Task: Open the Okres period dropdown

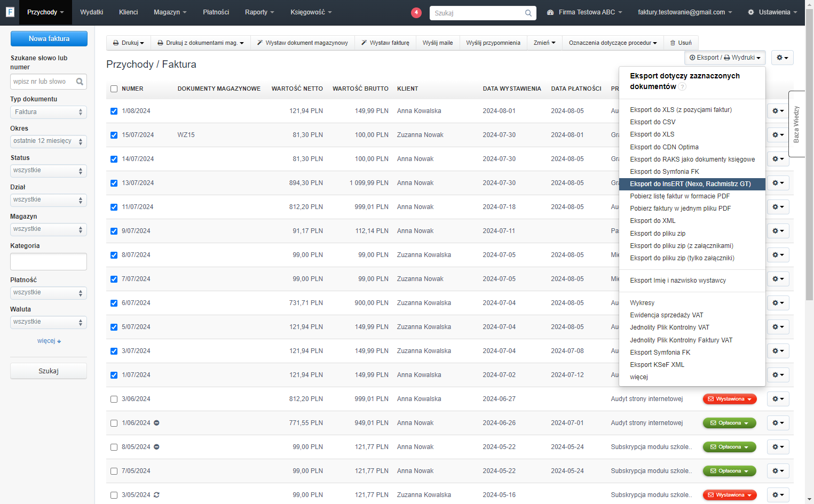Action: pos(49,141)
